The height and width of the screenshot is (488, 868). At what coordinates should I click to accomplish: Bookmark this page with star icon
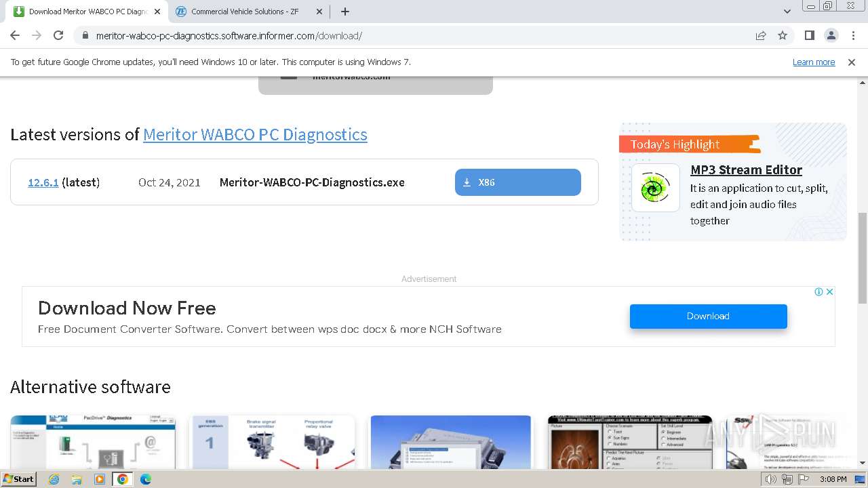[783, 36]
